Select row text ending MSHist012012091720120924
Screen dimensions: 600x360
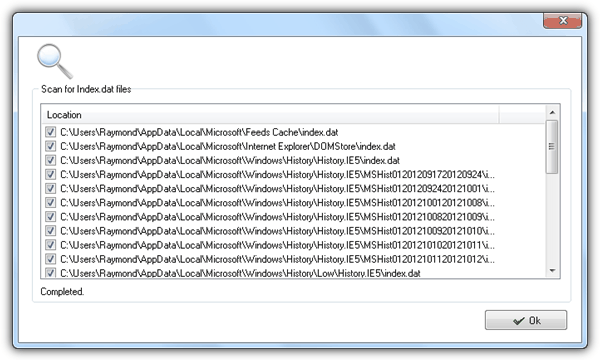point(277,175)
